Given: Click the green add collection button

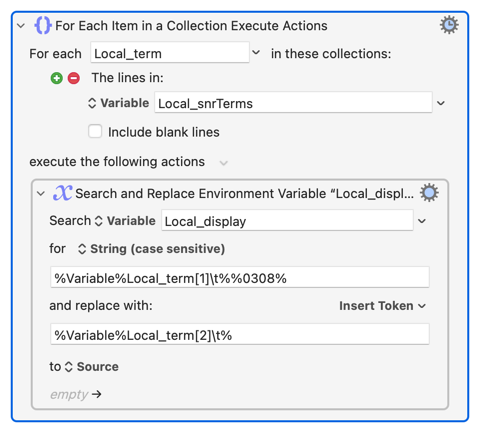Looking at the screenshot, I should pos(57,78).
